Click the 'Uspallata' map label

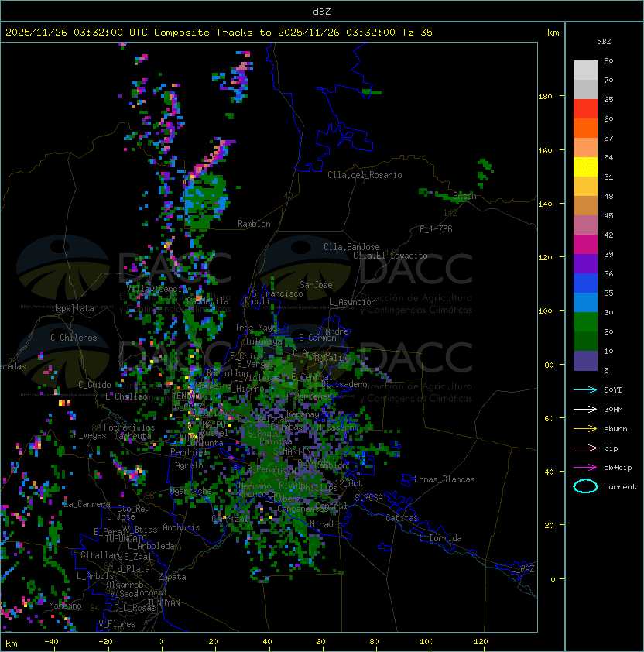73,308
